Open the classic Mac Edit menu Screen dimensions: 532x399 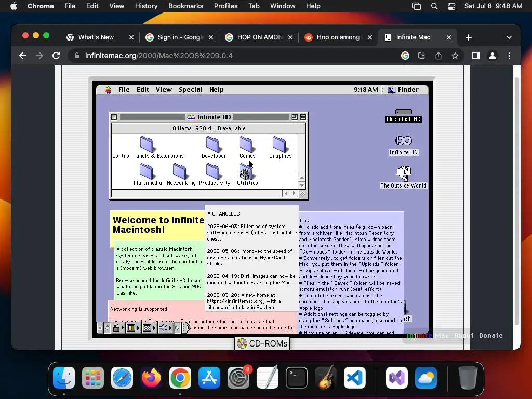click(x=143, y=89)
